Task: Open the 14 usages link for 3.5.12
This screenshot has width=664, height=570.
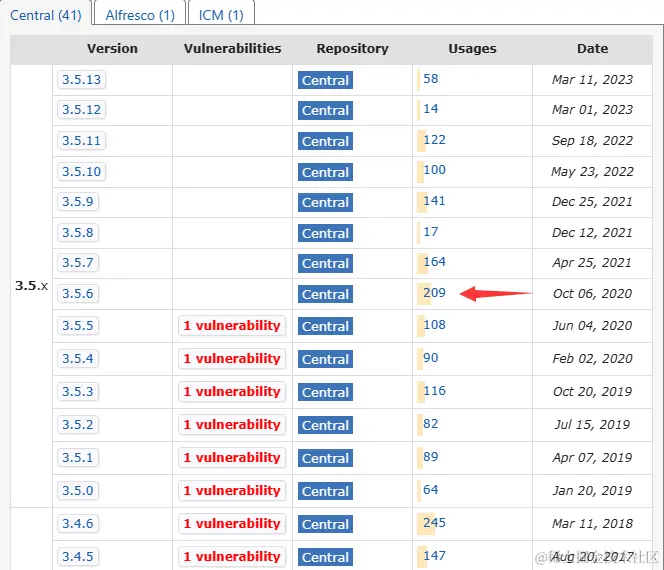Action: pyautogui.click(x=431, y=109)
